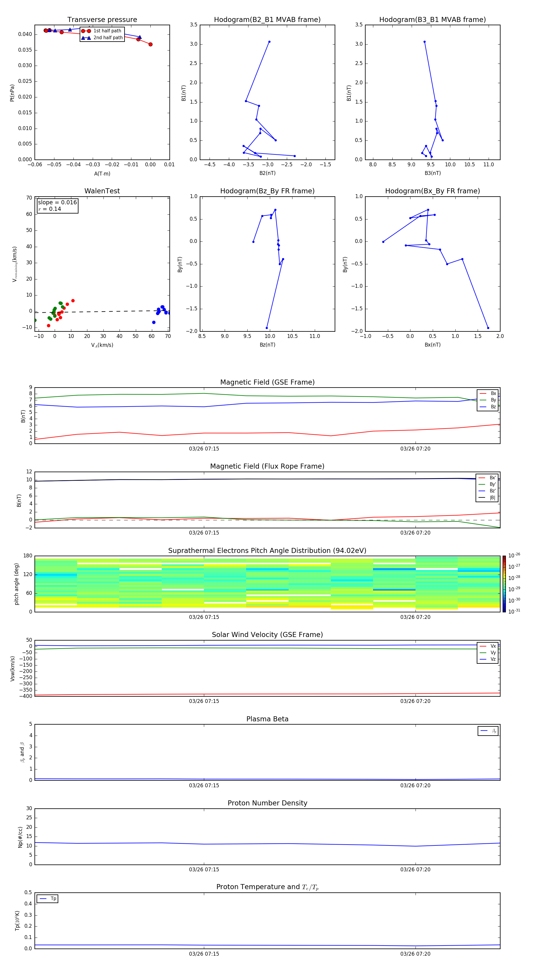535x980 pixels.
Task: Click the 'Hodogram(B2_B1 MVAB frame)' title
Action: pyautogui.click(x=267, y=20)
